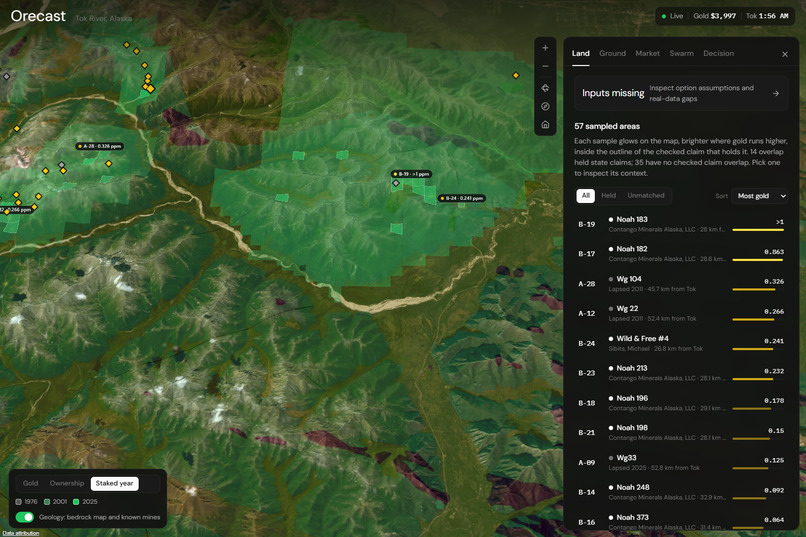Open the Sort Most gold dropdown
This screenshot has width=806, height=537.
point(761,196)
